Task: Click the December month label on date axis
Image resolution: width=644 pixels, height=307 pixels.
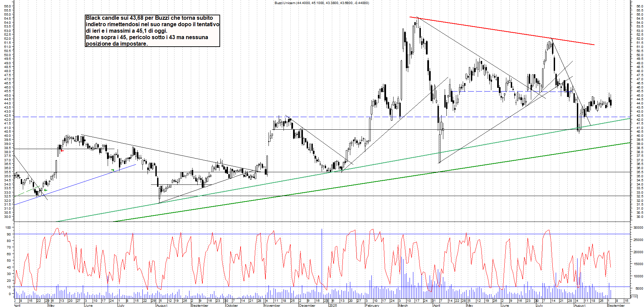Action: pyautogui.click(x=307, y=305)
